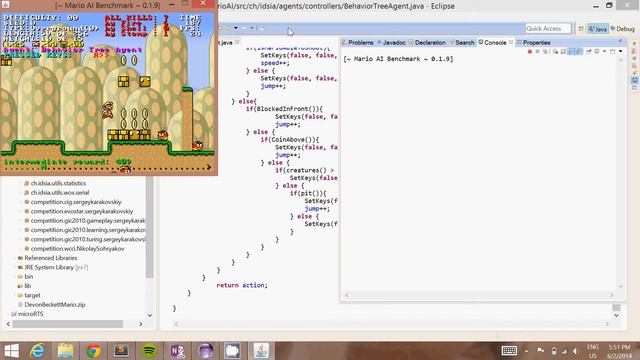Open the Open Console dropdown arrow

620,51
